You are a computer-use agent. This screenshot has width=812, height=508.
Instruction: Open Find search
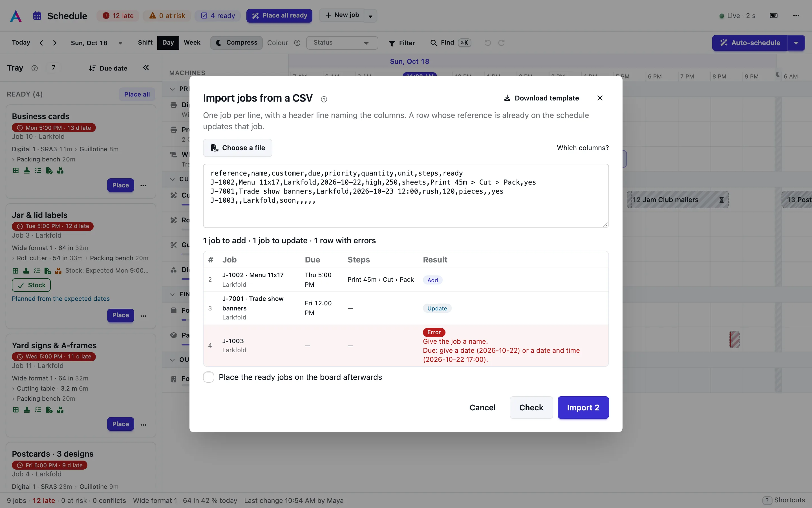(451, 43)
